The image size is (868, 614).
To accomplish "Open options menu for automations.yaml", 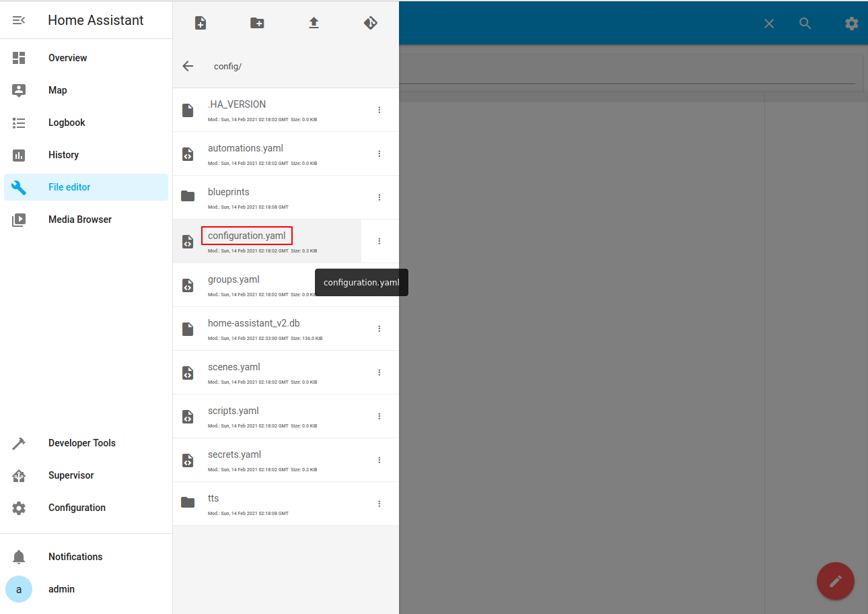I will coord(379,153).
